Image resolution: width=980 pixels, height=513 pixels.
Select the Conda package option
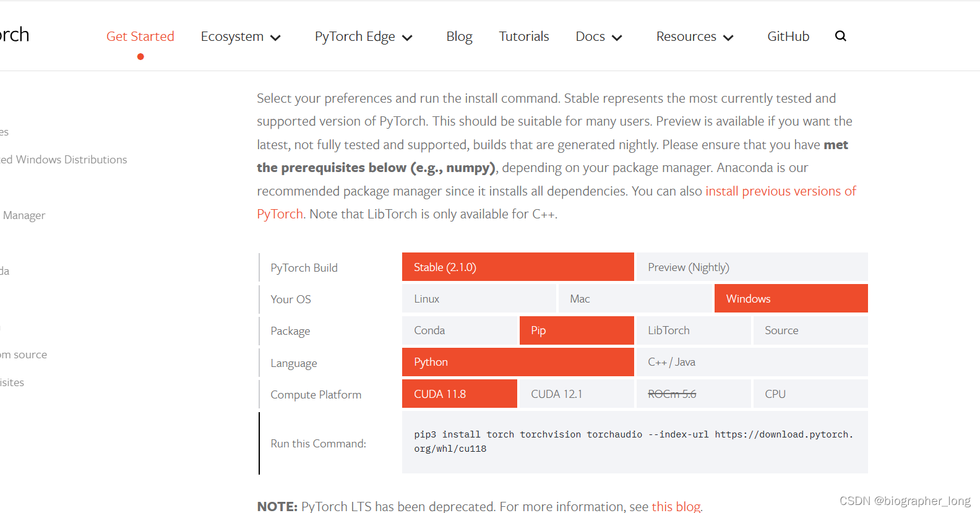(460, 330)
